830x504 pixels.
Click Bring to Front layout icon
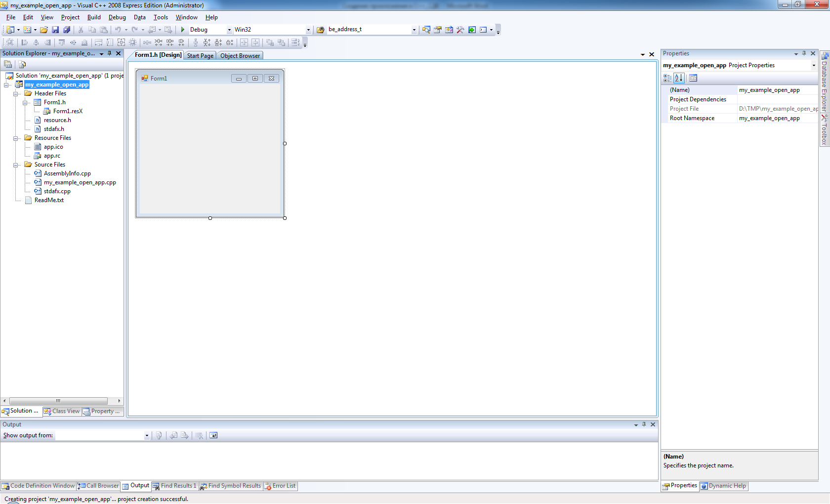(x=270, y=42)
